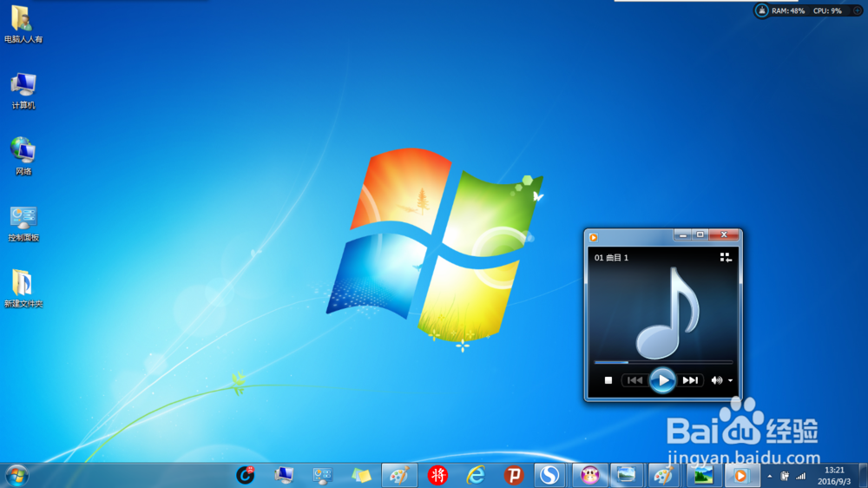Check the RAM: 48% readout
The width and height of the screenshot is (868, 488).
[788, 10]
